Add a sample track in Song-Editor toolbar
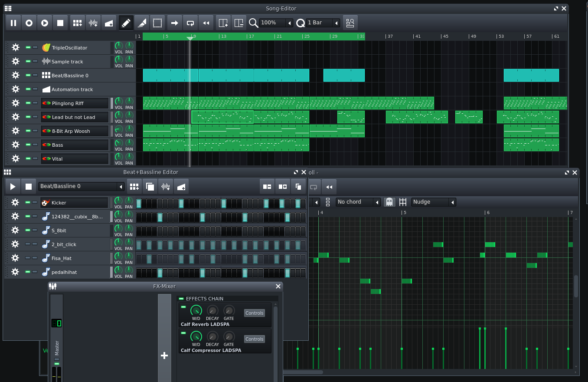The width and height of the screenshot is (588, 382). pyautogui.click(x=93, y=23)
